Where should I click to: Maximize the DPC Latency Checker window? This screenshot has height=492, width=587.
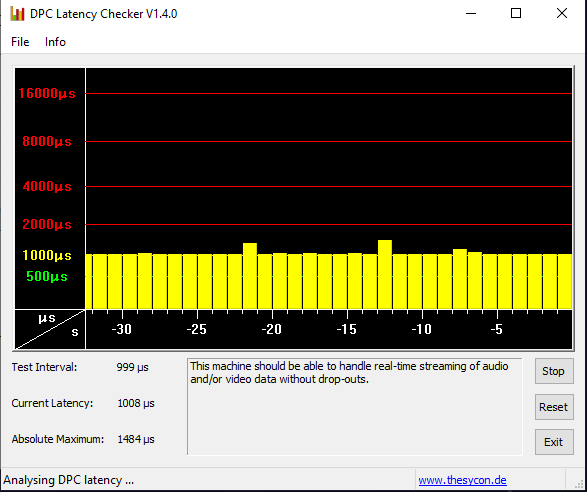tap(516, 13)
